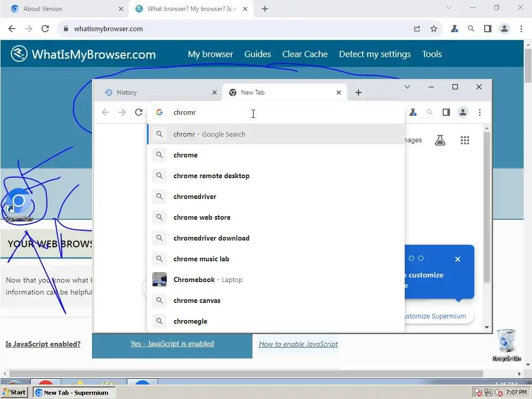Choose 'chrome music lab' suggestion
The height and width of the screenshot is (399, 532).
pyautogui.click(x=276, y=259)
